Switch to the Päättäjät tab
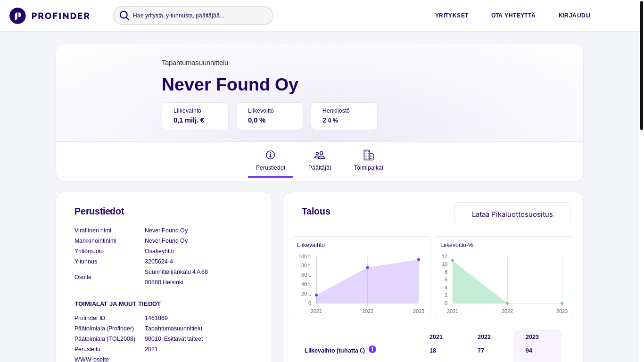644x362 pixels. pyautogui.click(x=320, y=162)
